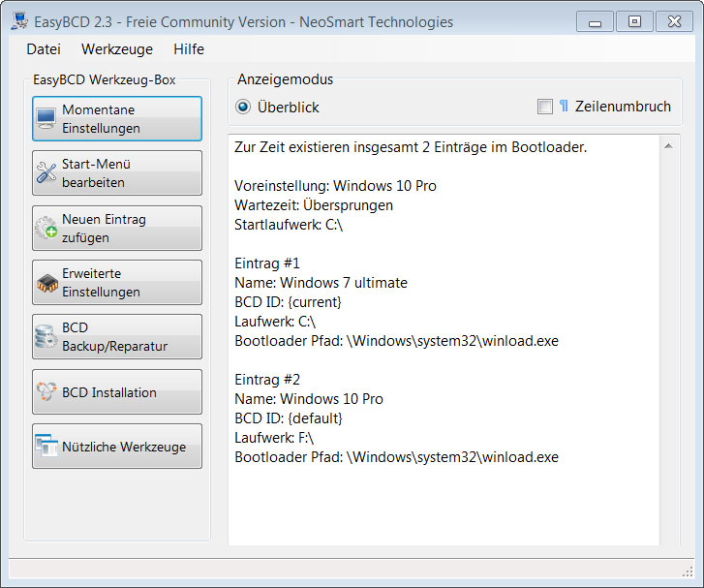This screenshot has width=704, height=588.
Task: Open BCD Installation section
Action: 117,391
